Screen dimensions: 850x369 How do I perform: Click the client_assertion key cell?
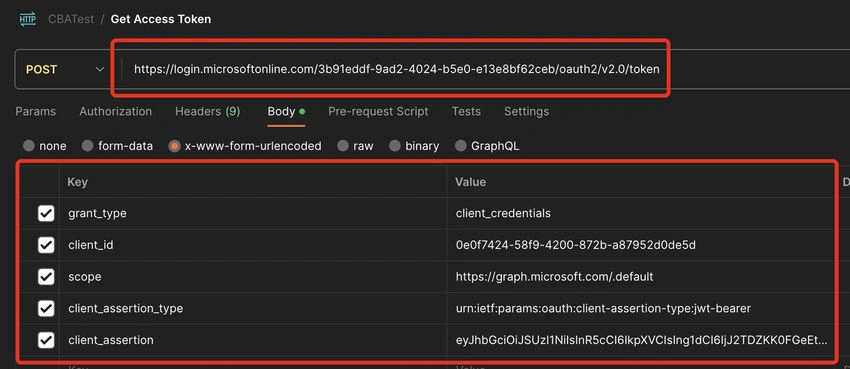click(x=253, y=340)
